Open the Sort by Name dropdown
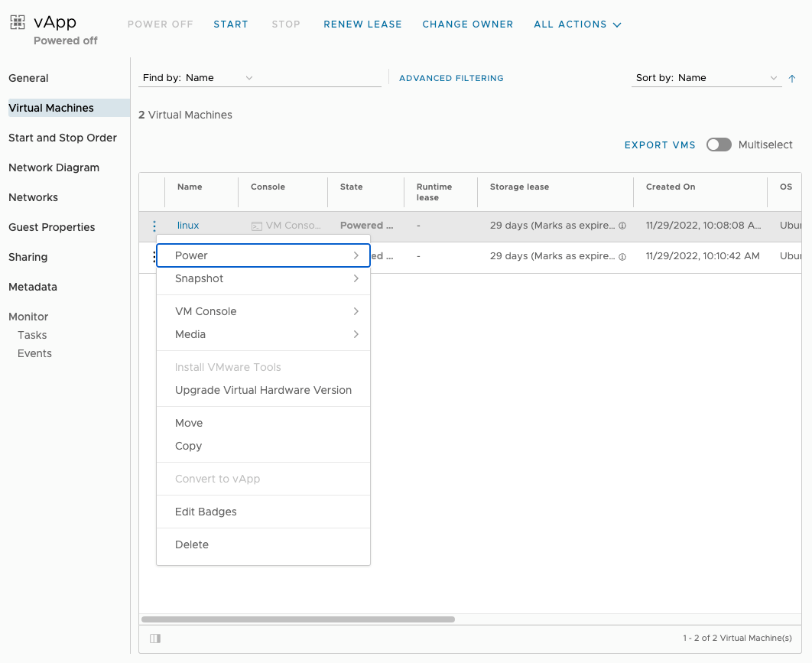The height and width of the screenshot is (663, 812). [x=705, y=78]
